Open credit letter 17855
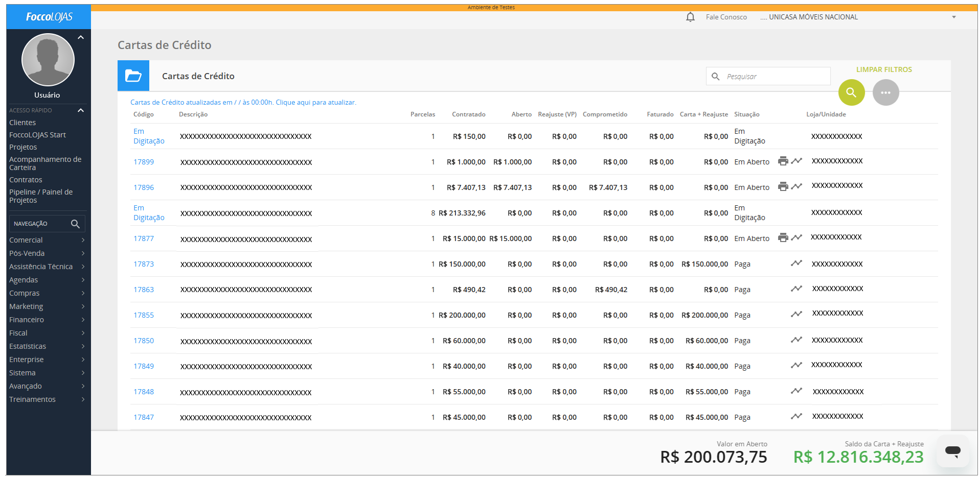The image size is (980, 478). (x=144, y=315)
